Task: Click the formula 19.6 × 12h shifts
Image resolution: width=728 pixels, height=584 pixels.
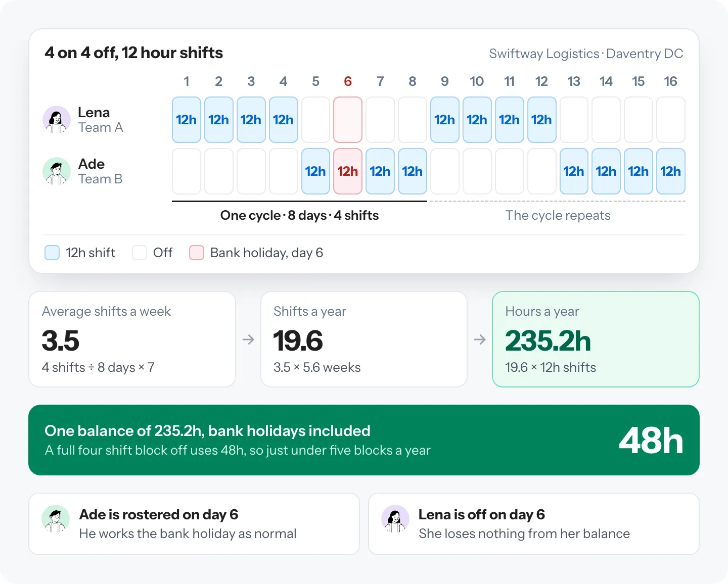Action: click(551, 367)
